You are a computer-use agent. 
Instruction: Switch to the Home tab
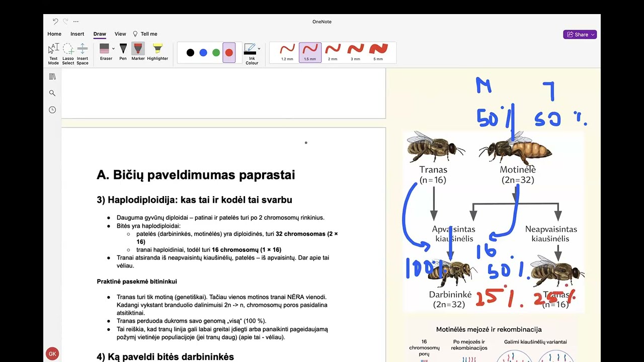[x=54, y=34]
